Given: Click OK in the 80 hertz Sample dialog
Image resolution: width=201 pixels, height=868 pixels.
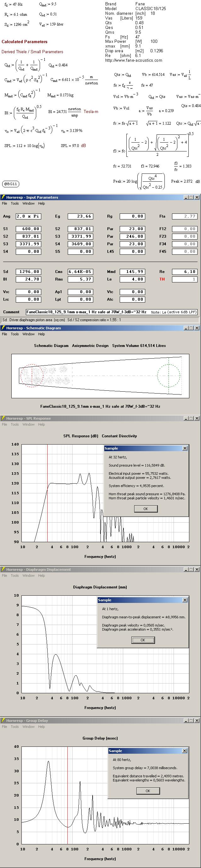Looking at the screenshot, I should [x=148, y=791].
